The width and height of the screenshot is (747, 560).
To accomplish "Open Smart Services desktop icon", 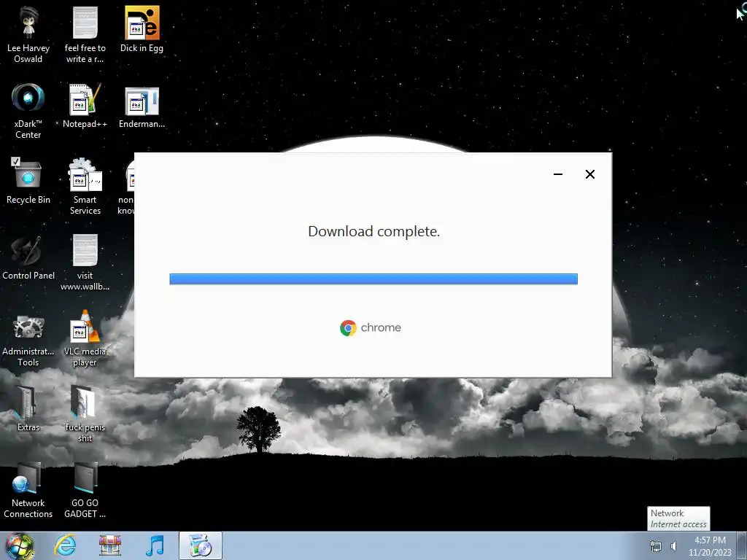I will click(x=85, y=186).
